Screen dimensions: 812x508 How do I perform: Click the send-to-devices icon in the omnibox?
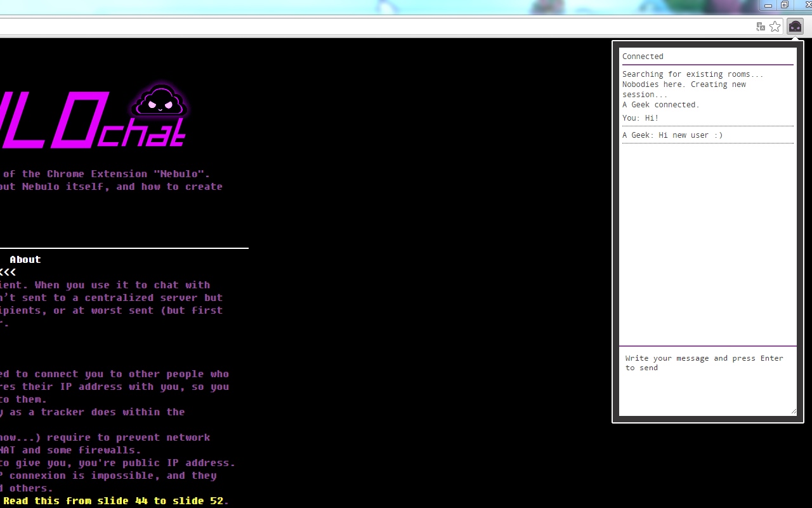[761, 27]
